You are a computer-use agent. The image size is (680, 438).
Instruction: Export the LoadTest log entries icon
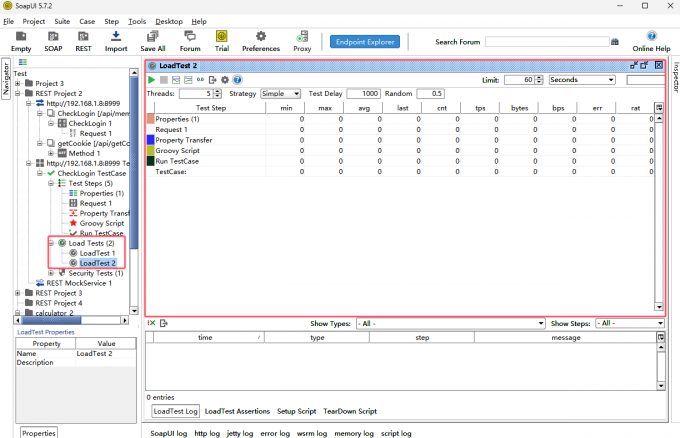pyautogui.click(x=163, y=323)
